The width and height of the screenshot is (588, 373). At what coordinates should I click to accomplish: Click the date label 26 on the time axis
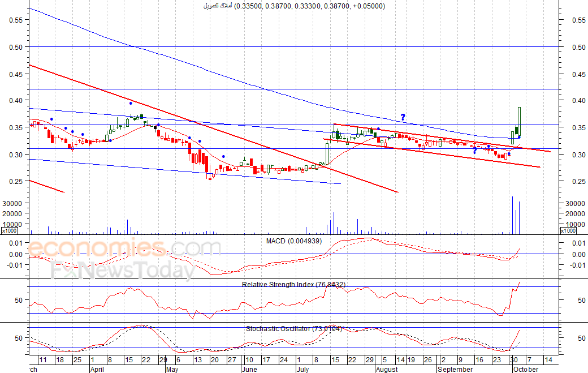pos(428,360)
